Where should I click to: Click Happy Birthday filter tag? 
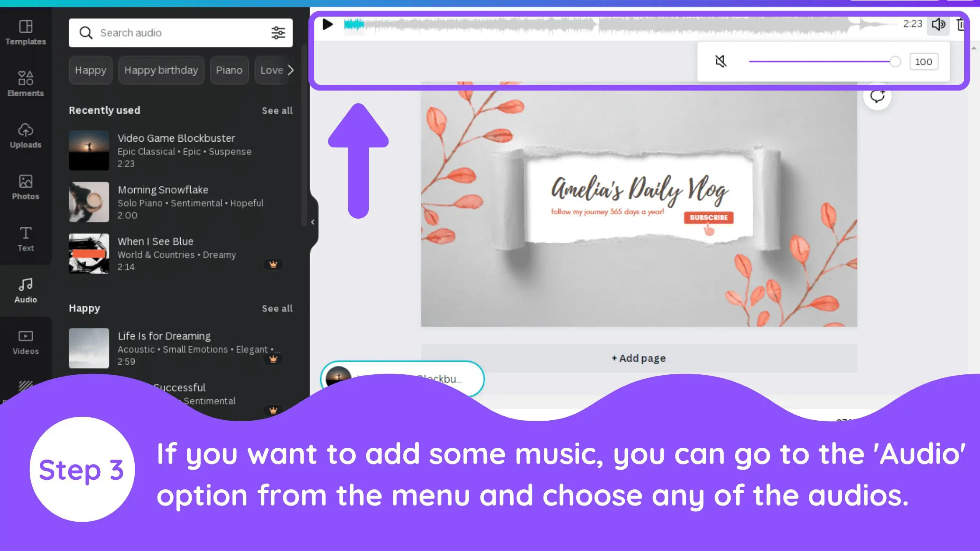[161, 70]
